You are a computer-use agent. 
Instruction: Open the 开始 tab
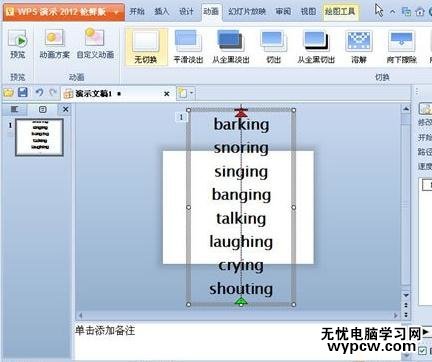(x=137, y=12)
